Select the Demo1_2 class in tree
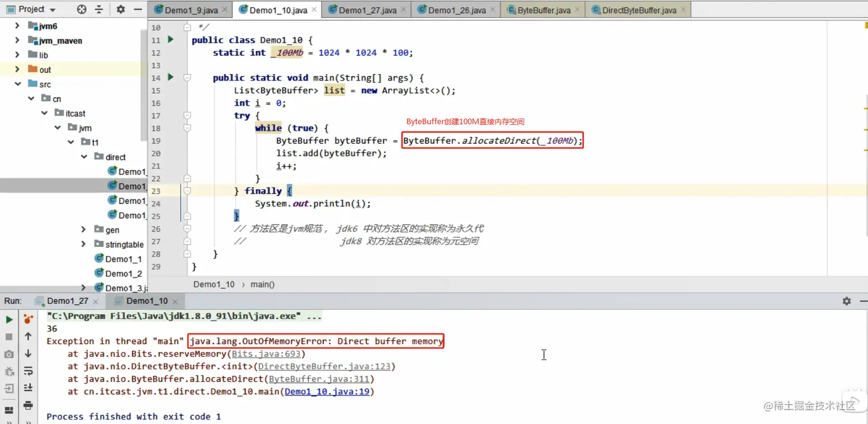Viewport: 868px width, 424px height. pyautogui.click(x=118, y=273)
